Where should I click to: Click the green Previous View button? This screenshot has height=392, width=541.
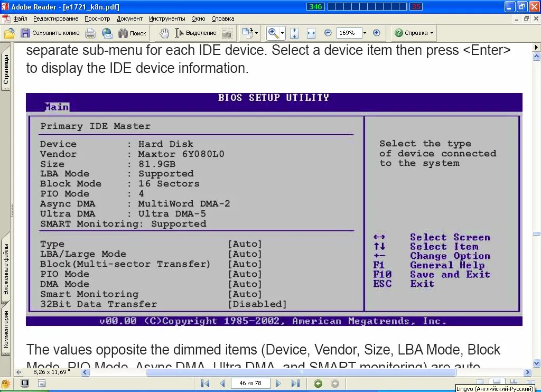(x=318, y=384)
